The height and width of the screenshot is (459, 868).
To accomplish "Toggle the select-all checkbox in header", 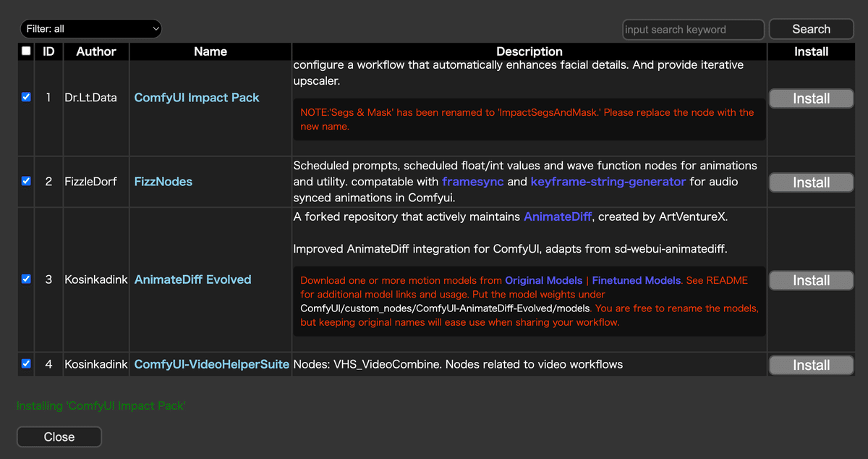I will point(26,51).
